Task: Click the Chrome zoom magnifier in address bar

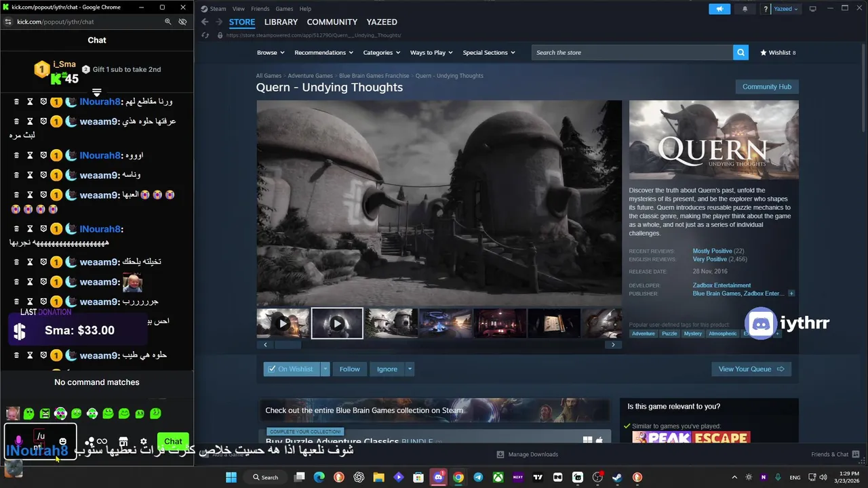Action: coord(167,22)
